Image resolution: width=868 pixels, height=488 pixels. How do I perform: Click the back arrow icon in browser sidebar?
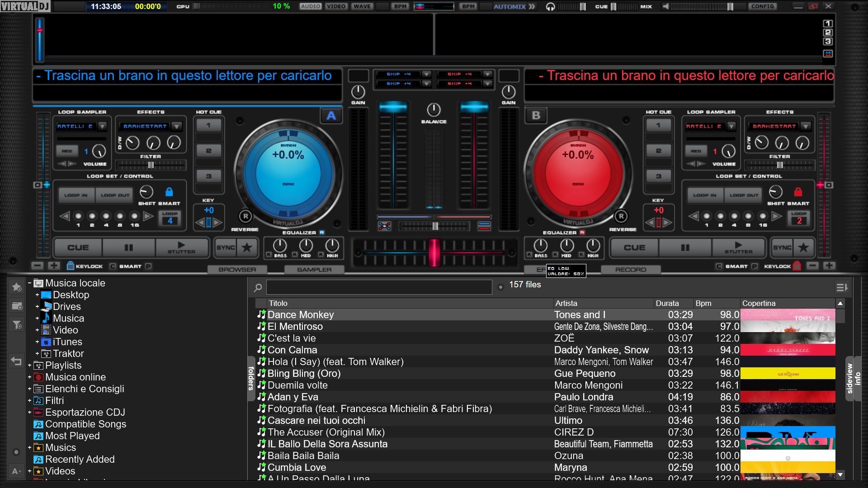[x=16, y=361]
